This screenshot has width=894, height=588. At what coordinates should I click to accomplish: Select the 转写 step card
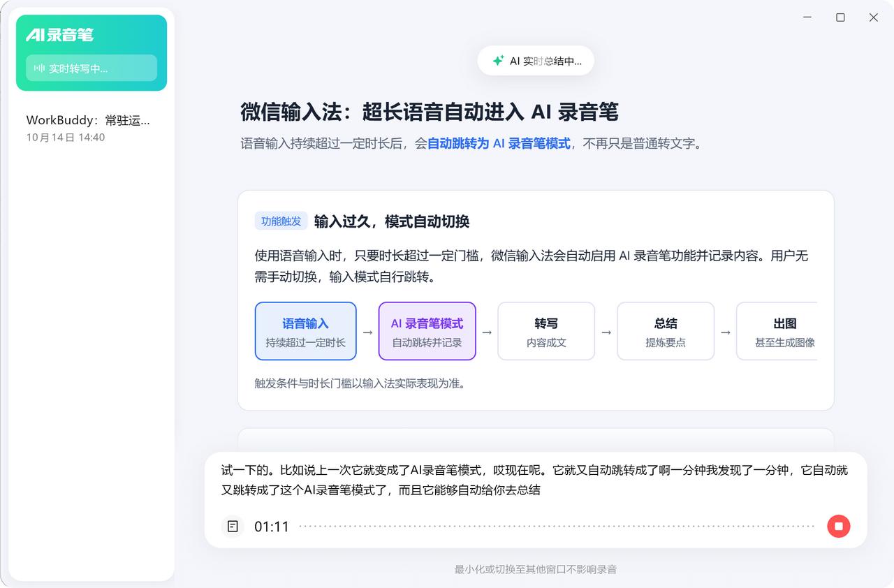(546, 331)
